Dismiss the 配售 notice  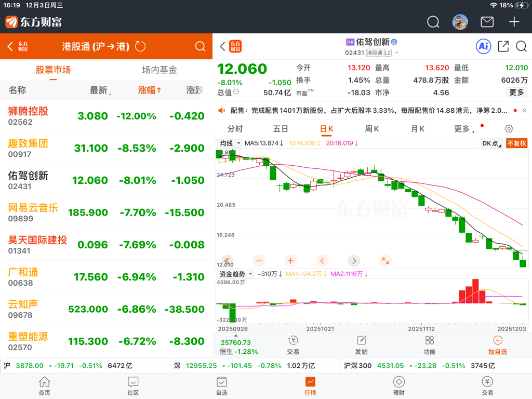524,111
